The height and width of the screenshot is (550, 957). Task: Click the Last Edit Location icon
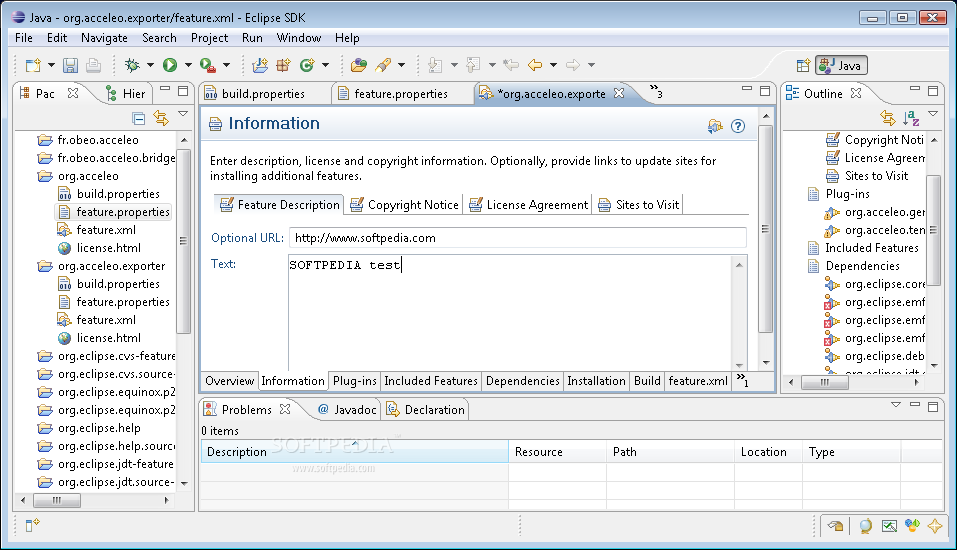(x=511, y=65)
